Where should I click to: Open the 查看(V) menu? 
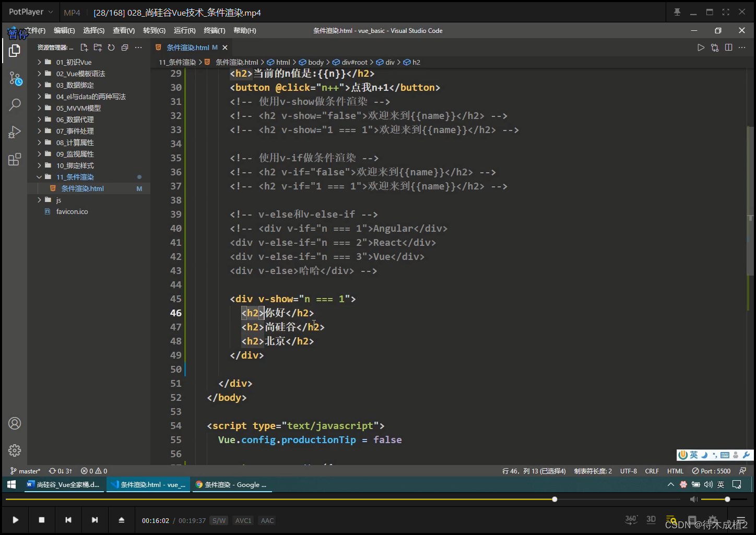pos(124,31)
